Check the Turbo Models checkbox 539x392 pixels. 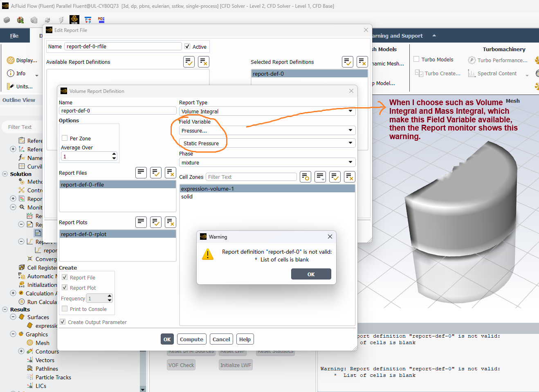[416, 59]
